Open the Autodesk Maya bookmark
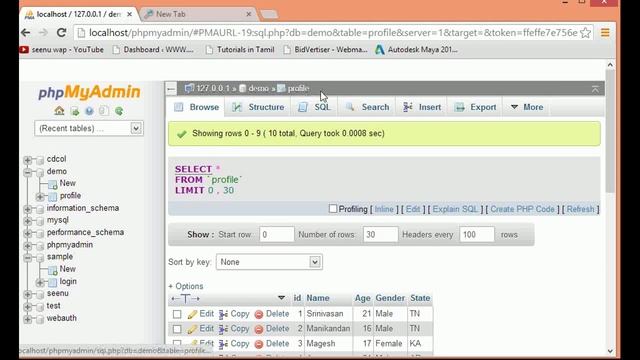 pyautogui.click(x=416, y=49)
